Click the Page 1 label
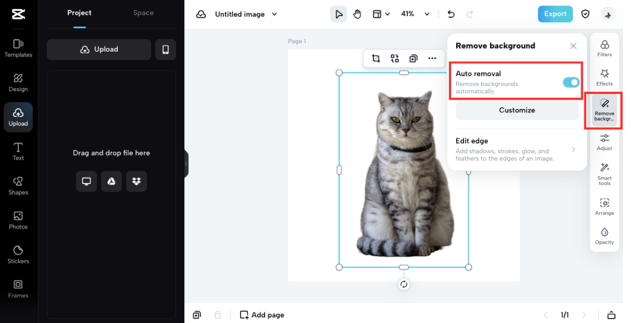Viewport: 644px width, 323px height. pyautogui.click(x=297, y=41)
